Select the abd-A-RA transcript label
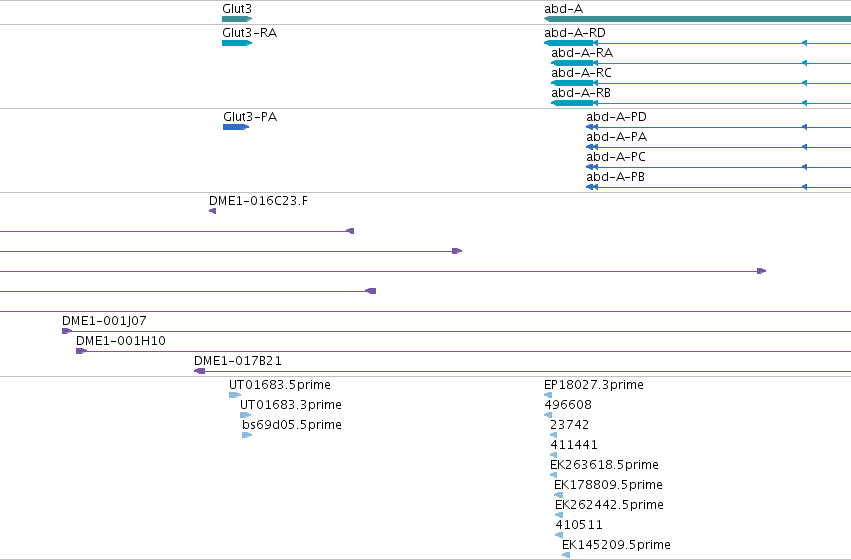This screenshot has height=560, width=851. coord(582,53)
